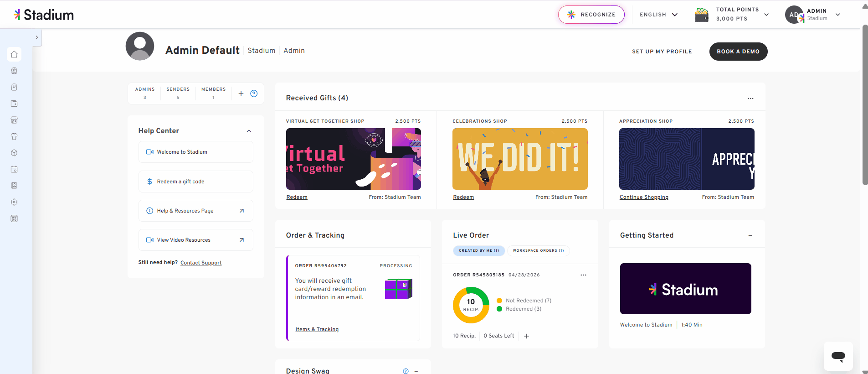Click the AD avatar in the header

(794, 15)
